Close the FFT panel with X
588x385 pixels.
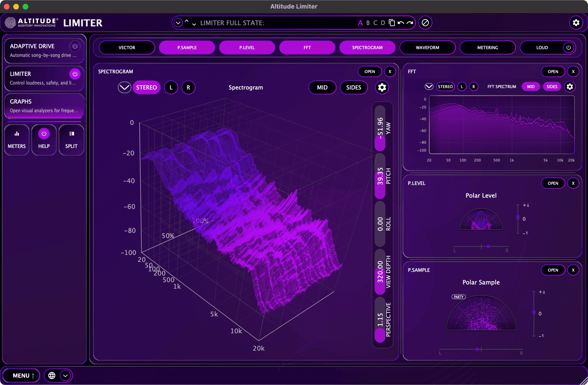[x=573, y=71]
